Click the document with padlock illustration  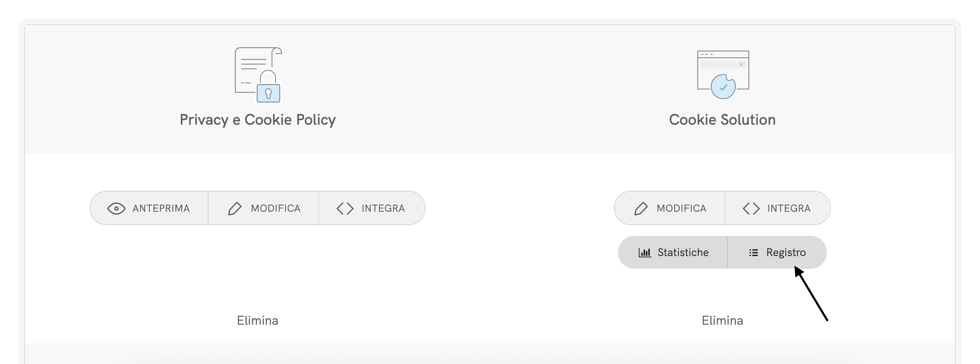pyautogui.click(x=258, y=75)
